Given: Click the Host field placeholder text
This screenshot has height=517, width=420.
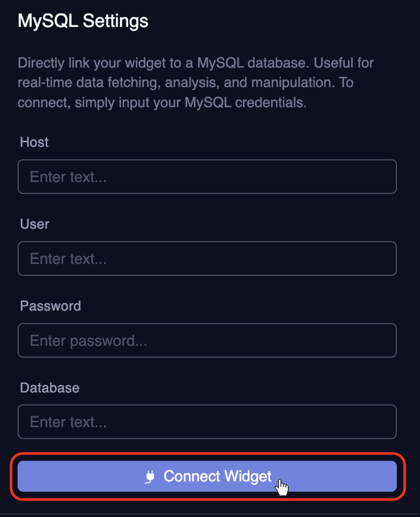Looking at the screenshot, I should click(68, 177).
